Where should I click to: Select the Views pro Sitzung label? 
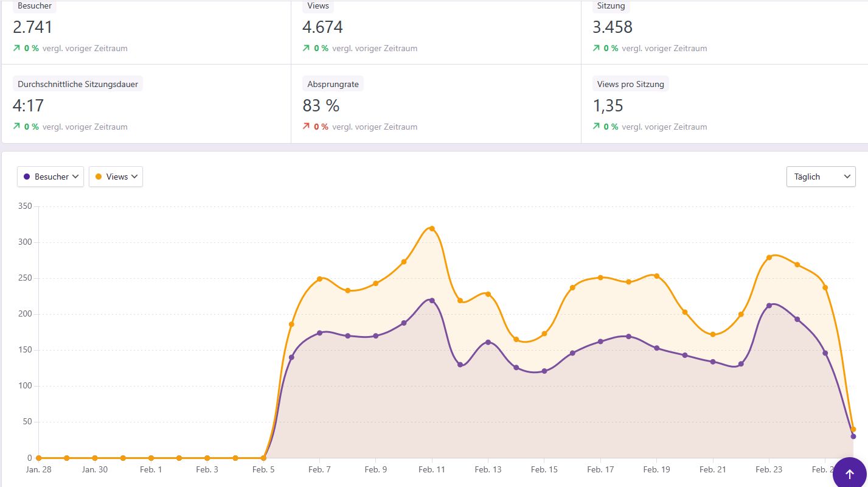coord(630,84)
